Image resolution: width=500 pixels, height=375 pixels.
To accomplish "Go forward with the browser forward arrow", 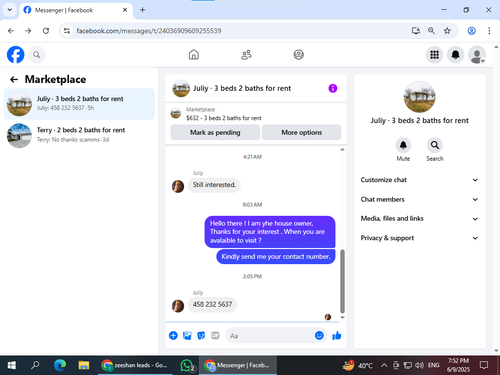I will click(x=28, y=31).
